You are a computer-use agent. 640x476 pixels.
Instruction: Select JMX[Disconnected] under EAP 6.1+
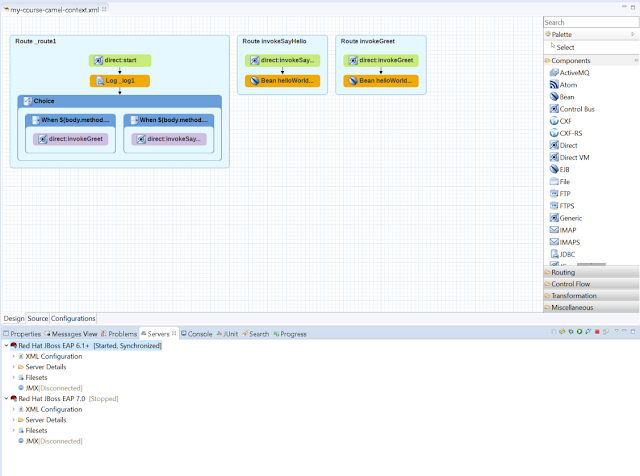[x=50, y=388]
